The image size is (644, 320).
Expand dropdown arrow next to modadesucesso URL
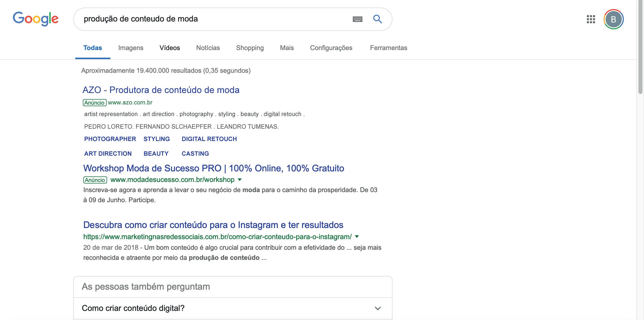tap(240, 180)
